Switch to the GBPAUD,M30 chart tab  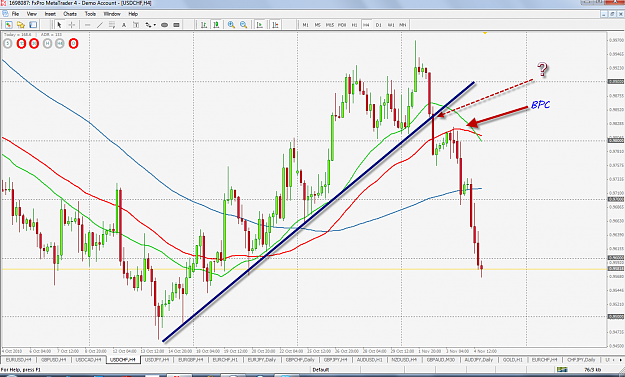pyautogui.click(x=441, y=360)
